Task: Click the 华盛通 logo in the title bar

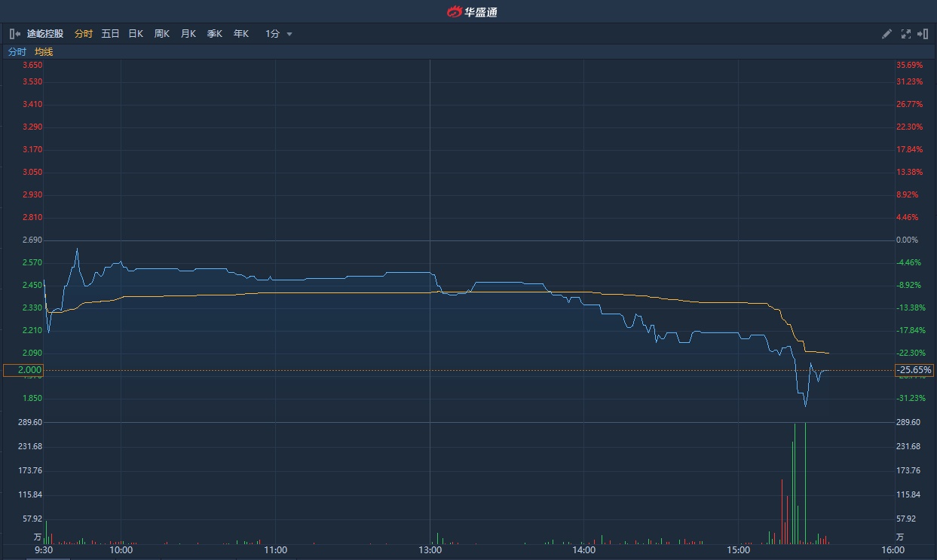Action: click(x=472, y=11)
